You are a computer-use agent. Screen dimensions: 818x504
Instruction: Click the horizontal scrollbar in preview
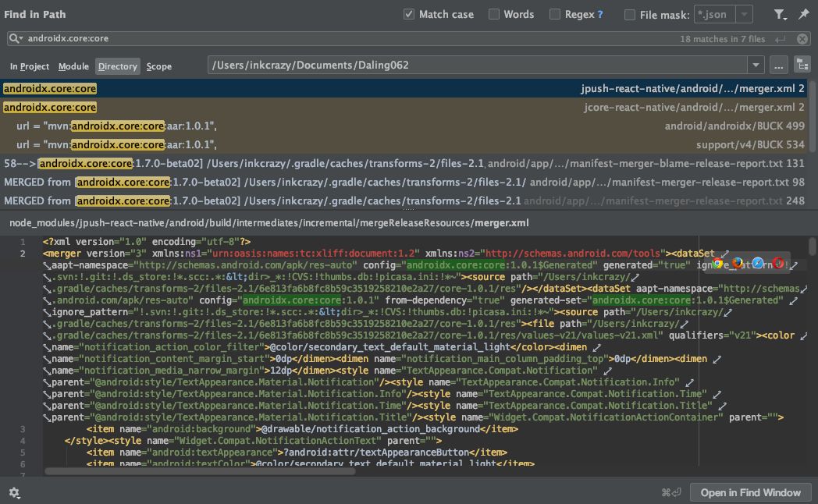200,471
